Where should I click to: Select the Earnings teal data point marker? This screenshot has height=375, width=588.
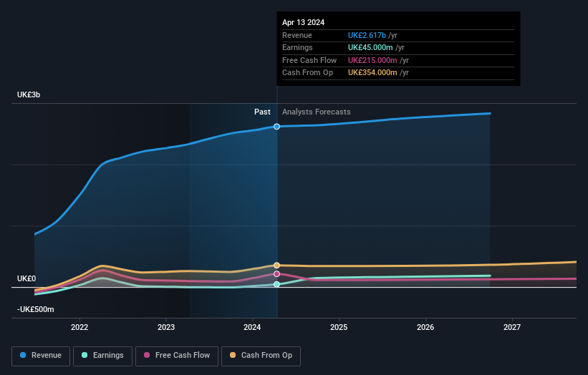tap(276, 284)
